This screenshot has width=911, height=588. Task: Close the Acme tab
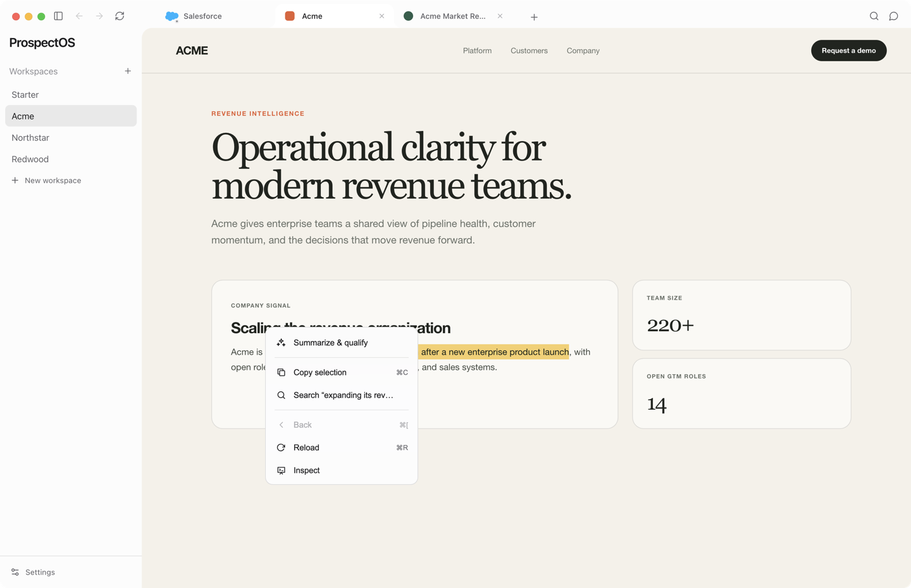[381, 16]
